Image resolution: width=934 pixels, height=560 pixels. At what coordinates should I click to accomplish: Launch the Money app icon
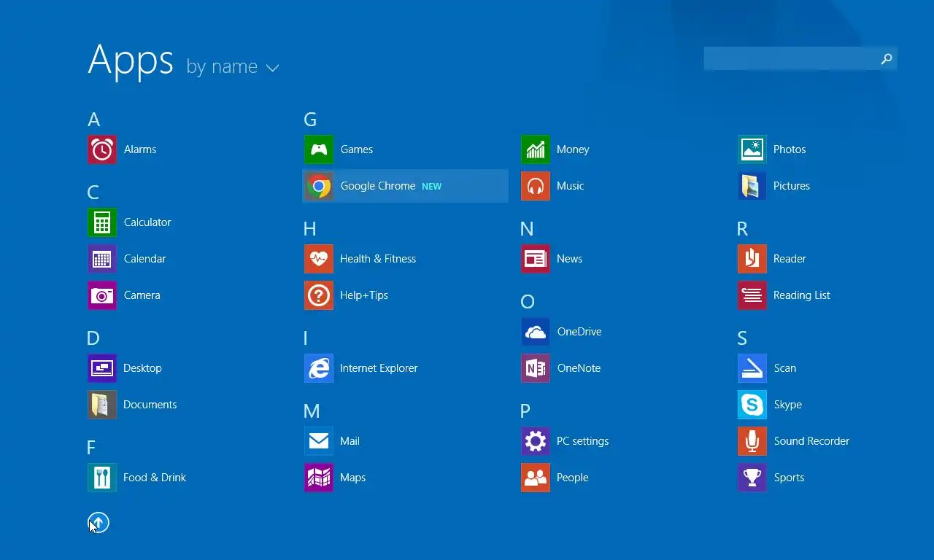click(x=536, y=149)
